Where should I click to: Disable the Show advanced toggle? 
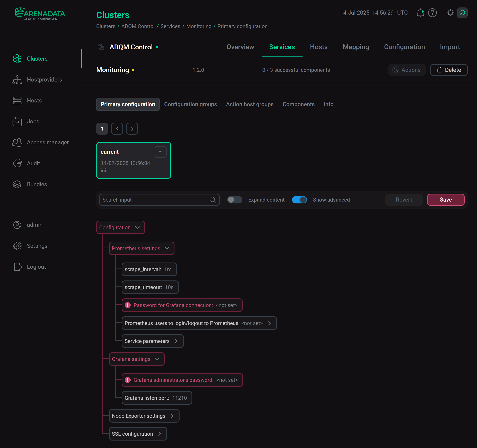299,200
